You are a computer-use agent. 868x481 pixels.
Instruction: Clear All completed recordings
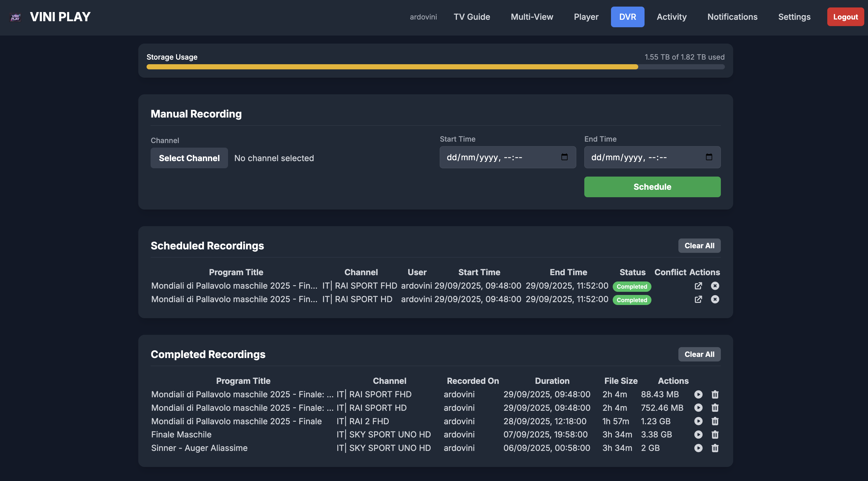pyautogui.click(x=699, y=354)
